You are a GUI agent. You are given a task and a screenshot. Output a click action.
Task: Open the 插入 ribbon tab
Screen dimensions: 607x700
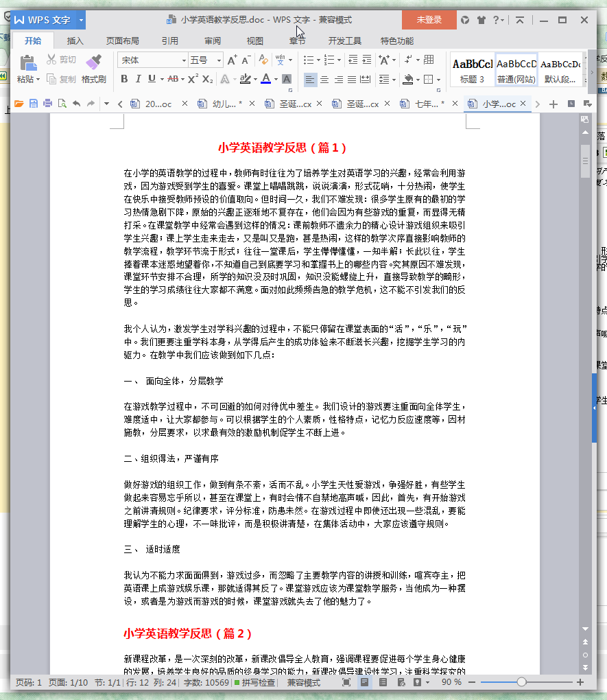click(75, 41)
